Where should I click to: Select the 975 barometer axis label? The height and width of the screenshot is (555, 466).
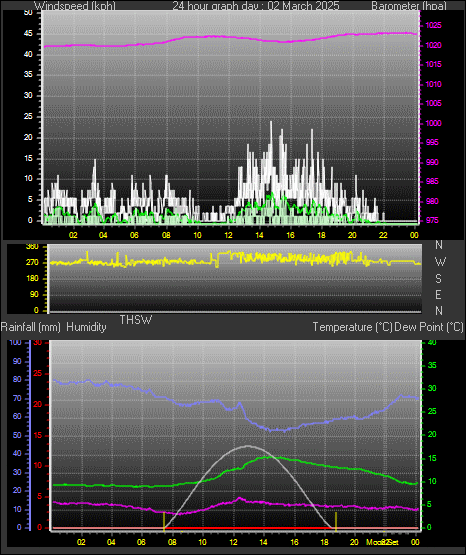(432, 220)
